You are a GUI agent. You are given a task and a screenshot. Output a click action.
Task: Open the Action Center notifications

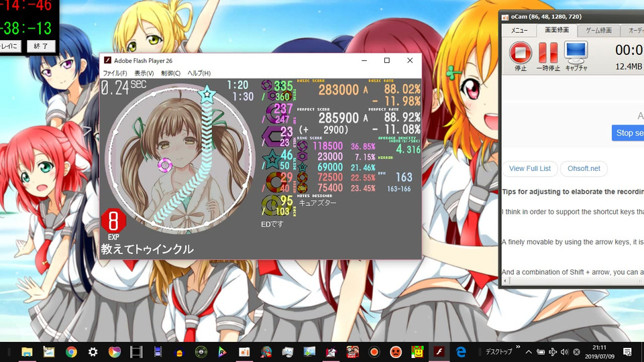tap(627, 352)
